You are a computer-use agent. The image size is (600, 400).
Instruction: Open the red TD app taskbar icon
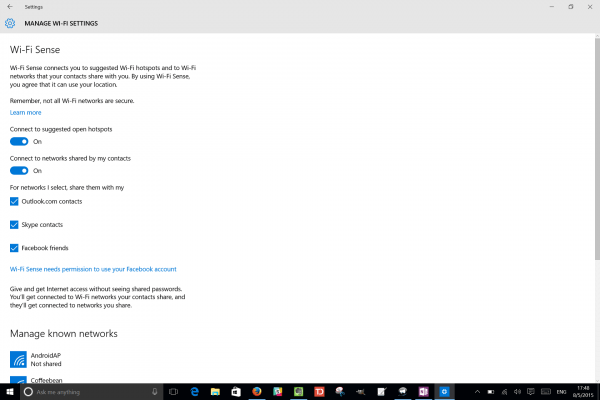(x=319, y=392)
